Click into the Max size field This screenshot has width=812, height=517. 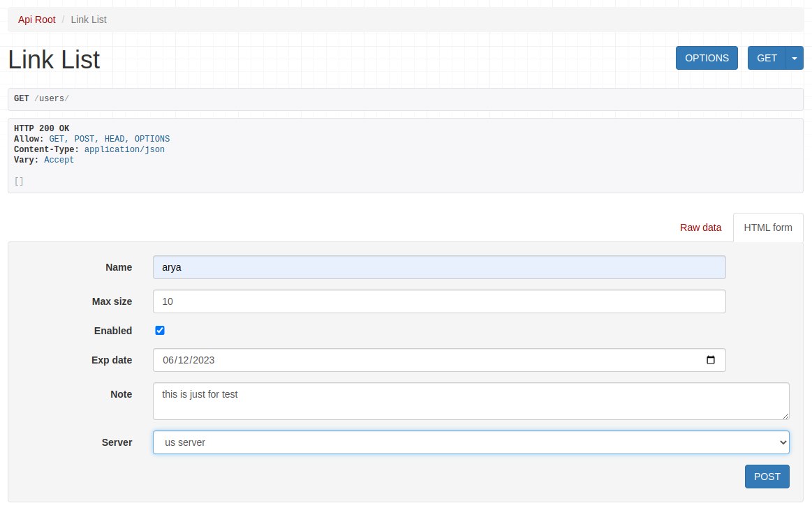[x=439, y=301]
